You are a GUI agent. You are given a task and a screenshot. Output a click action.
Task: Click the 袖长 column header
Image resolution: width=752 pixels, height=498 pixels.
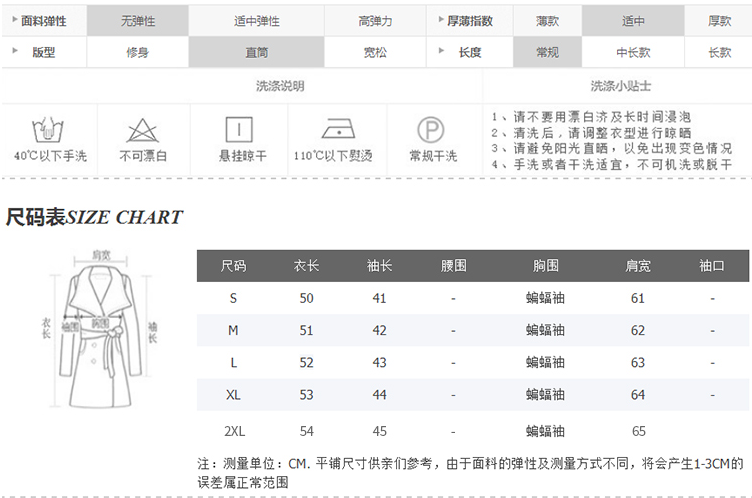point(379,265)
